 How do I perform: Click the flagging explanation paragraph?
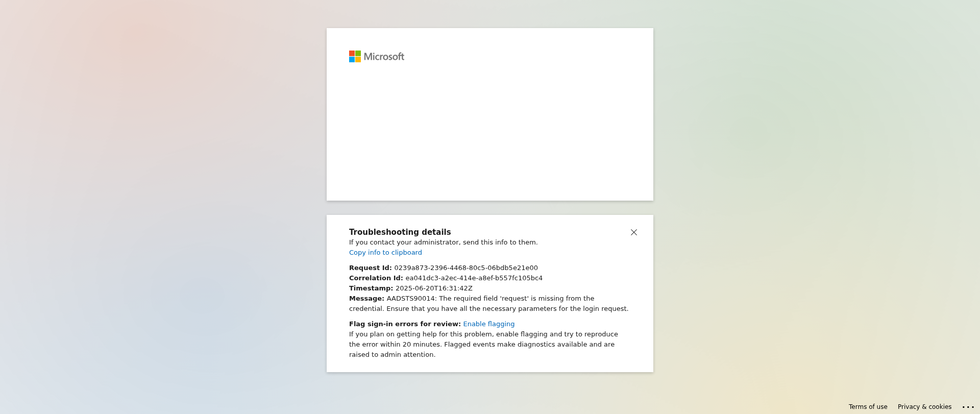(x=483, y=345)
